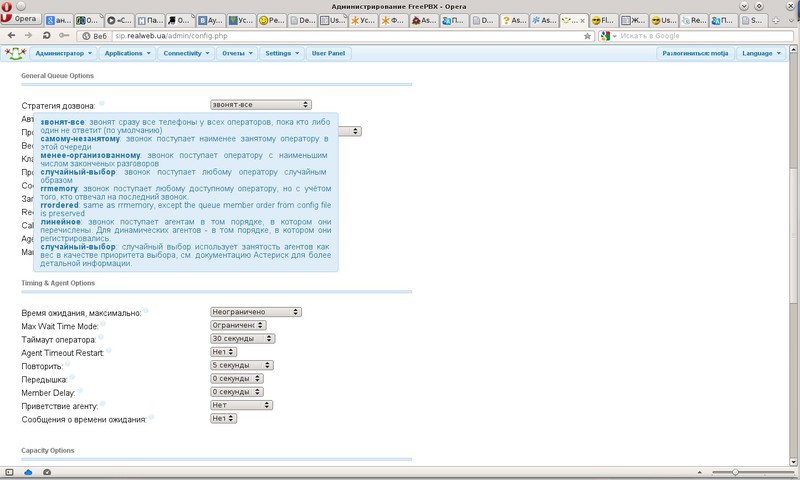Image resolution: width=800 pixels, height=480 pixels.
Task: Go back using the browser back arrow
Action: click(12, 36)
